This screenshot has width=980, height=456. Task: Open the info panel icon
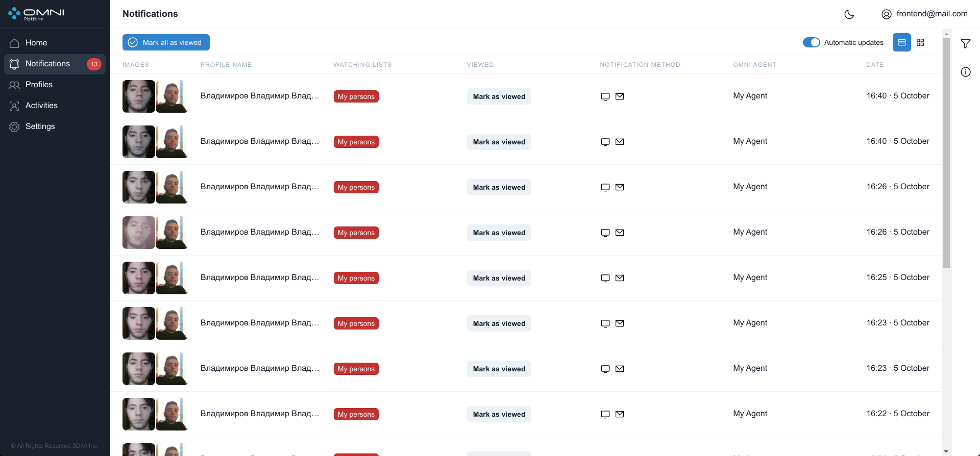966,72
